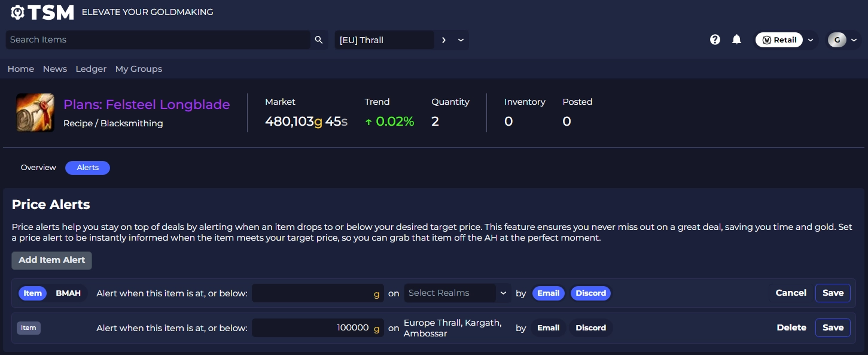Click the user avatar G icon
This screenshot has width=868, height=355.
pos(837,40)
